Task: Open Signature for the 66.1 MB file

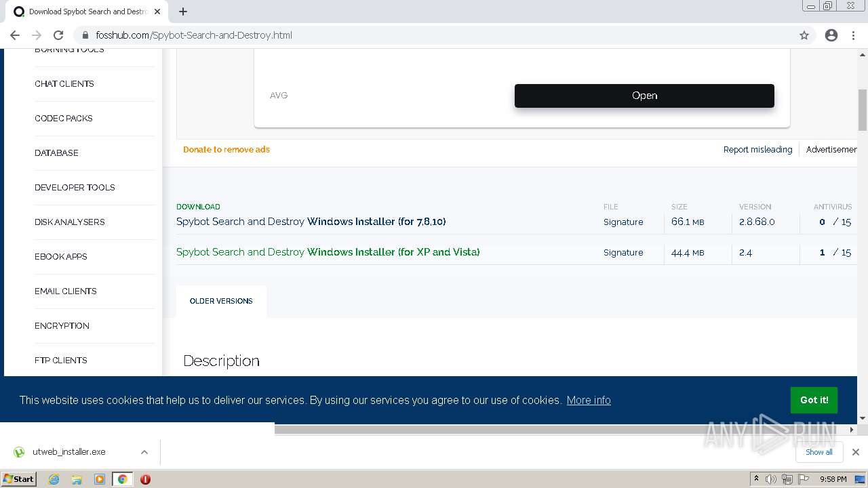Action: coord(623,222)
